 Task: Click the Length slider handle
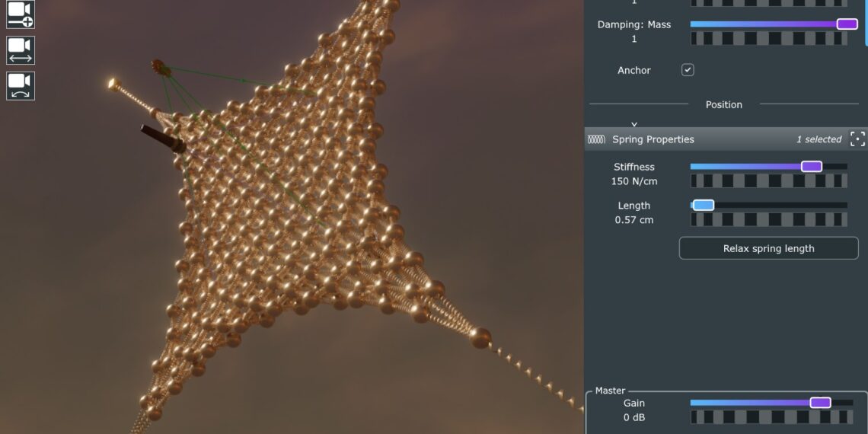pyautogui.click(x=704, y=205)
